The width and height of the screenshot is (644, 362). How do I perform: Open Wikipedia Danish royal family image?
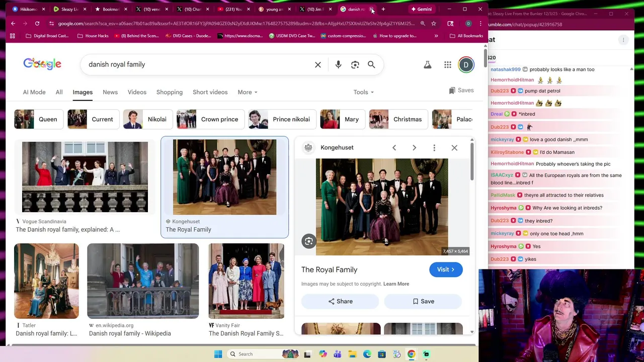tap(143, 281)
